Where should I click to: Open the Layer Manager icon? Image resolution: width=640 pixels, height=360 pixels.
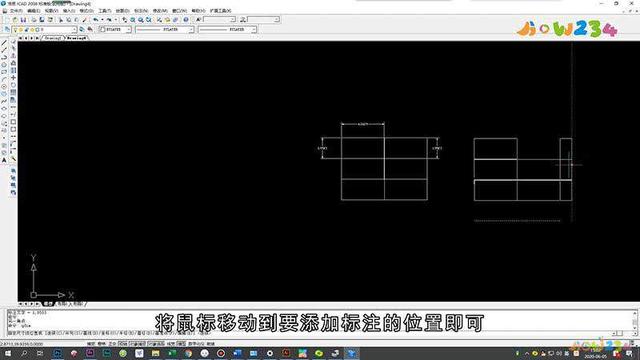tap(7, 30)
